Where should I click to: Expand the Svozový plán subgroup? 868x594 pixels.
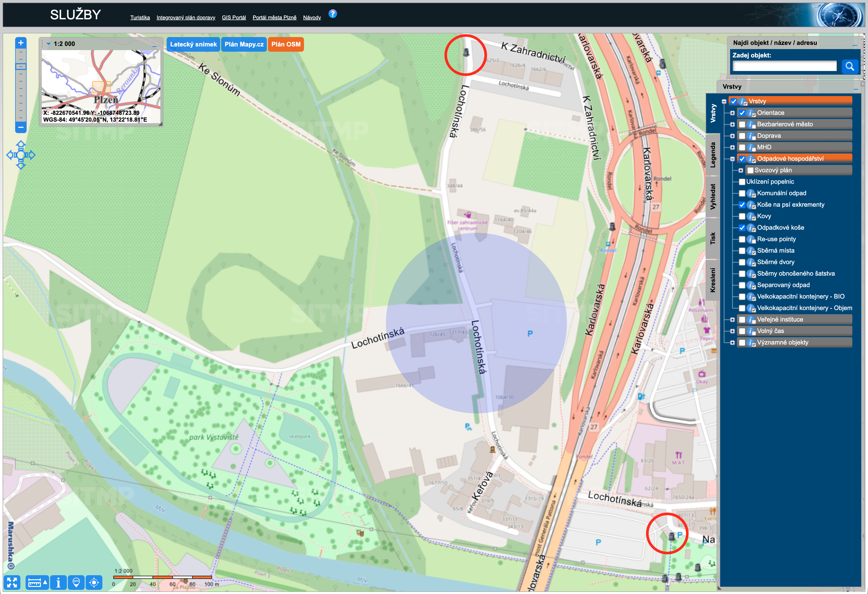(740, 170)
